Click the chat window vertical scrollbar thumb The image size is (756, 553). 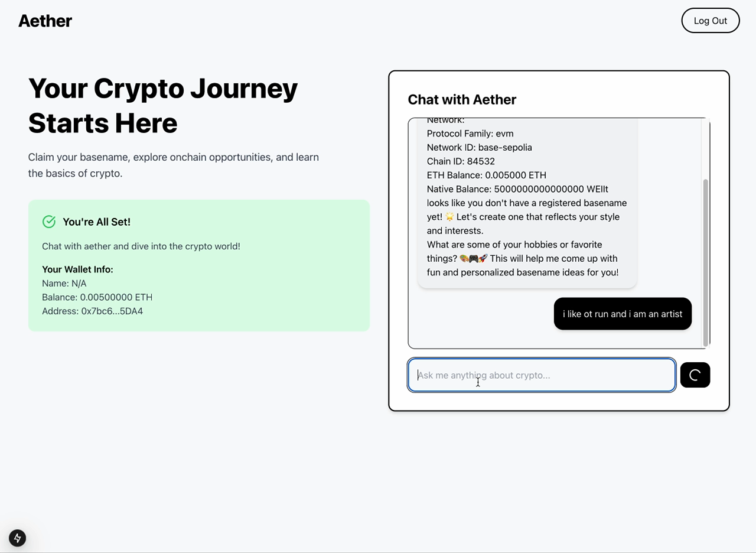705,262
